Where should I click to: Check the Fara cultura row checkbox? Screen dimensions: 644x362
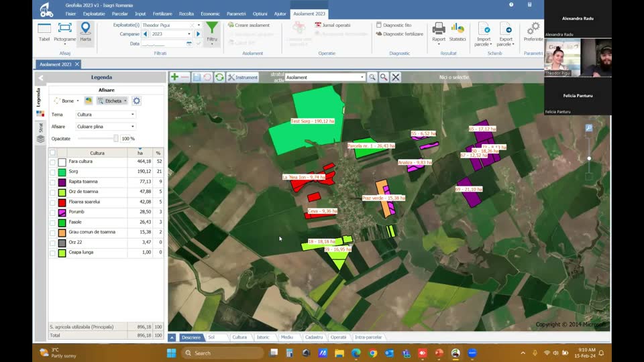[52, 162]
